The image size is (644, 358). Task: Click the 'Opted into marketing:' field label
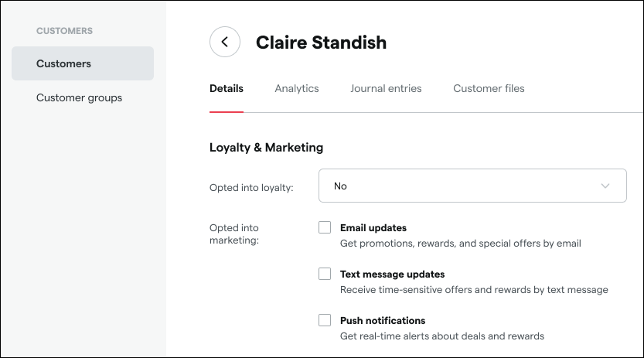tap(234, 234)
